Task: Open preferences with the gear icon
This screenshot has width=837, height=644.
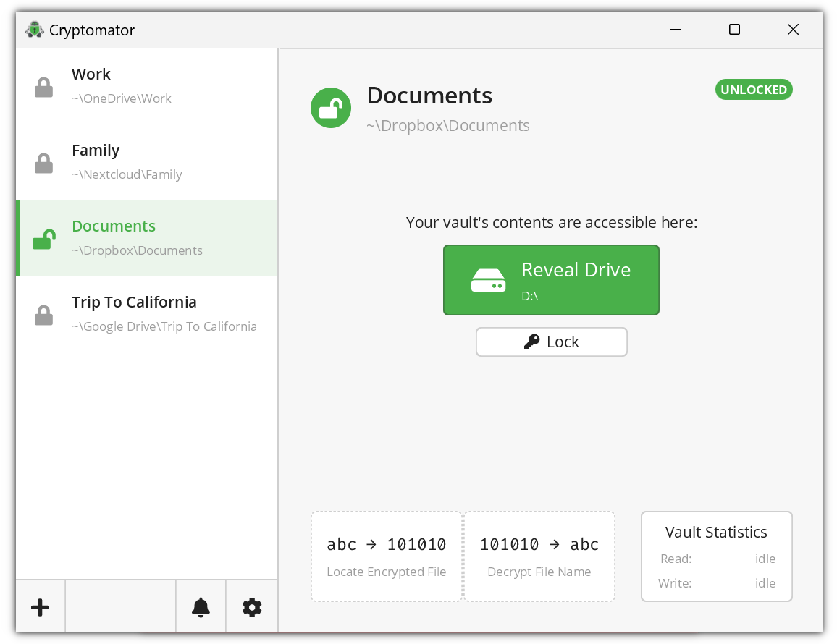Action: point(252,607)
